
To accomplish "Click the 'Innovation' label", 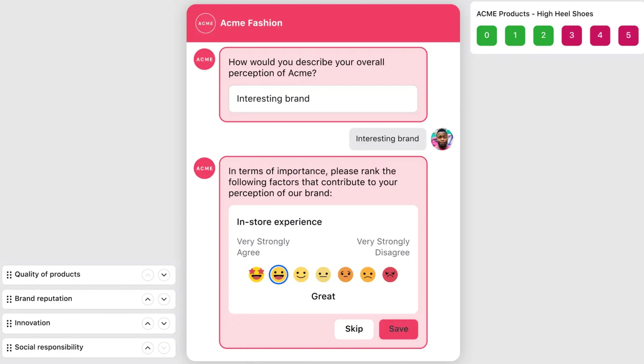I will tap(32, 323).
